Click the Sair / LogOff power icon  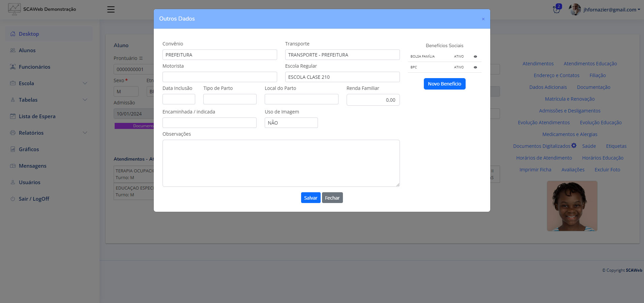click(13, 199)
